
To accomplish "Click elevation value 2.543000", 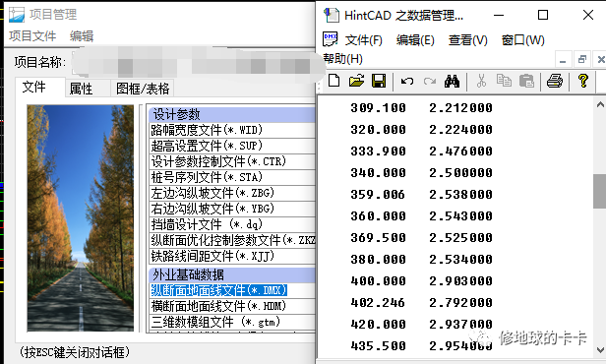I will pos(460,216).
